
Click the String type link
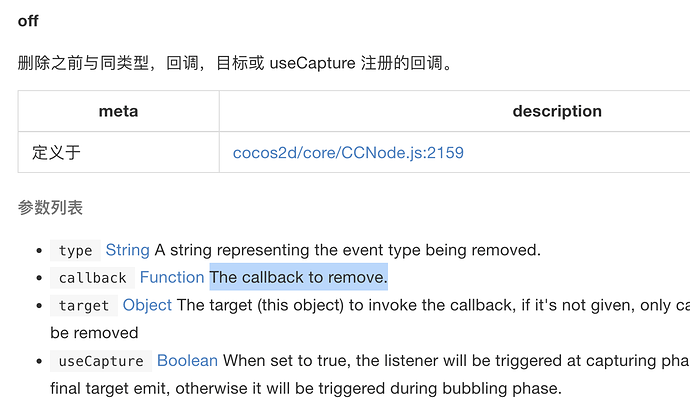(x=127, y=250)
